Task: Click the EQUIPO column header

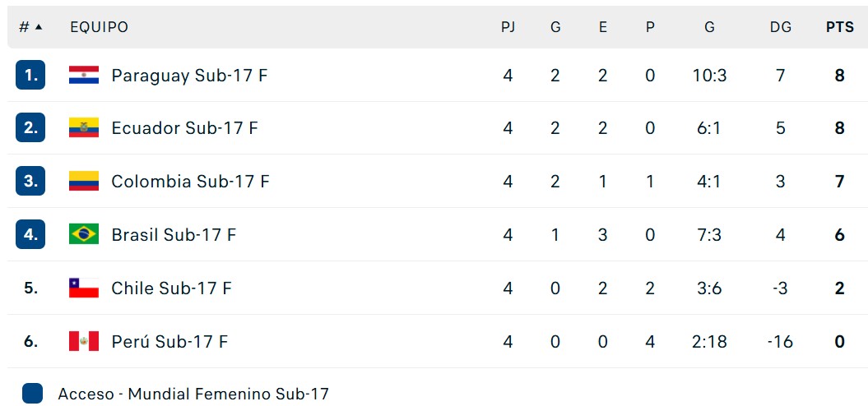Action: (x=99, y=27)
